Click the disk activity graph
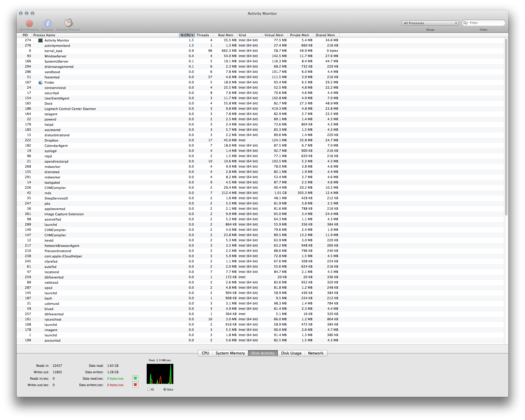Image resolution: width=525 pixels, height=420 pixels. [160, 374]
